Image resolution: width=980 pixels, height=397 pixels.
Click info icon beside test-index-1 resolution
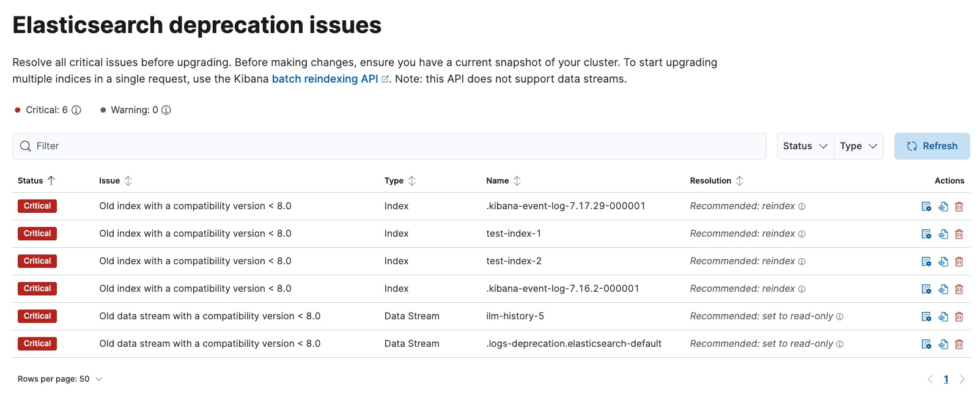pos(801,234)
